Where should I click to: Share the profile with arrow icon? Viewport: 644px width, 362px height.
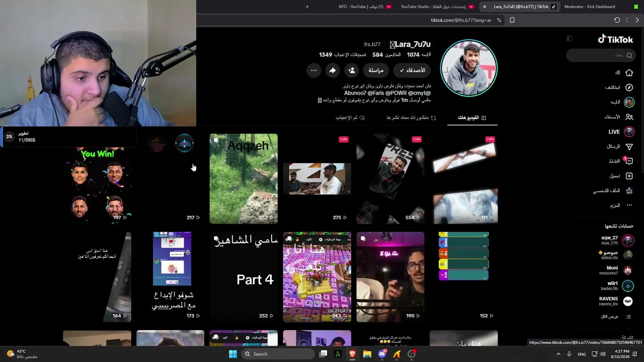pos(333,70)
